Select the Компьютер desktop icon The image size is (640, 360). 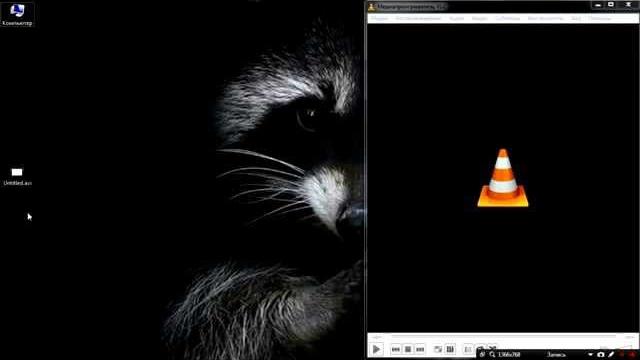[17, 14]
